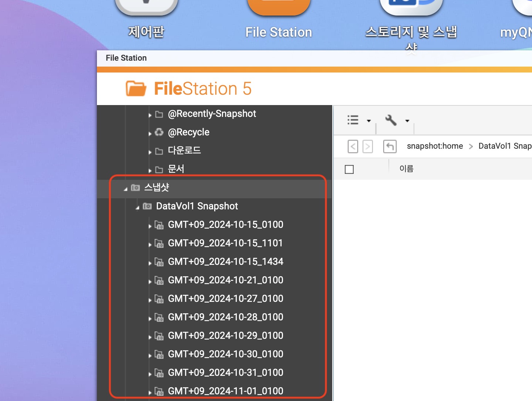
Task: Click the 문서 folder icon
Action: [159, 170]
